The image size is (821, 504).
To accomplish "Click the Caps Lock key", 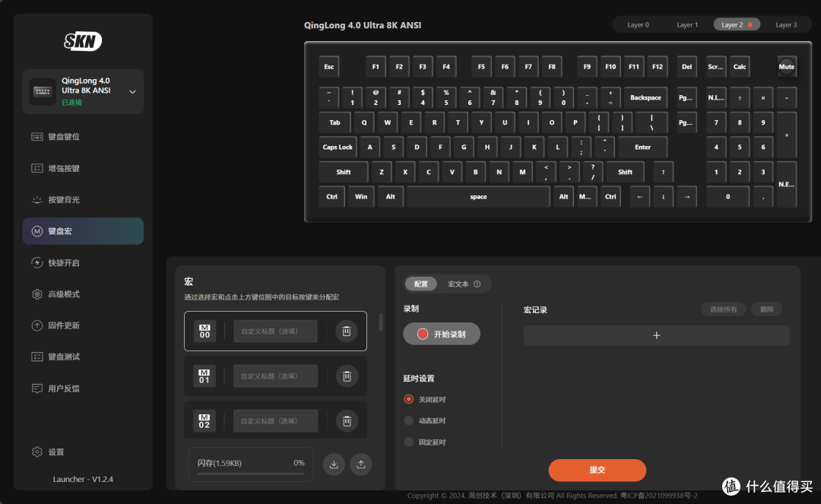I will 338,147.
